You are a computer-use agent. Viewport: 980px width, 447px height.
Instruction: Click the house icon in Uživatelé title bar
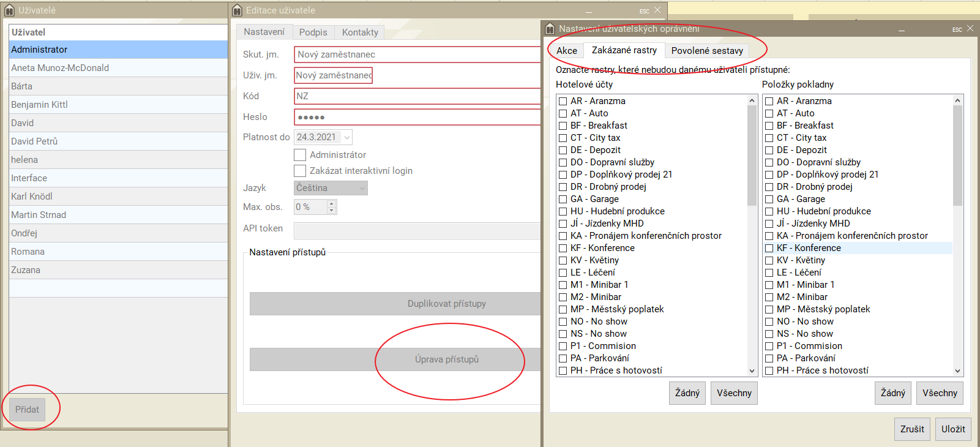click(x=9, y=10)
